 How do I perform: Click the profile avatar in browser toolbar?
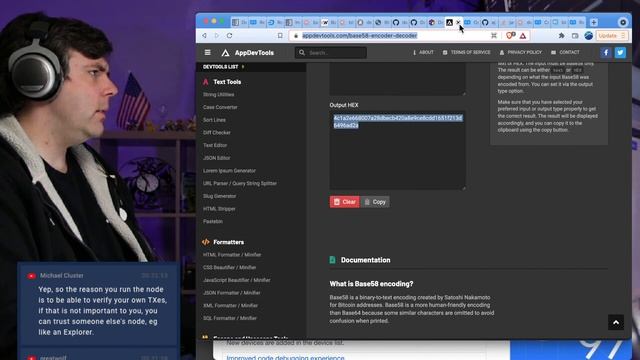(589, 36)
